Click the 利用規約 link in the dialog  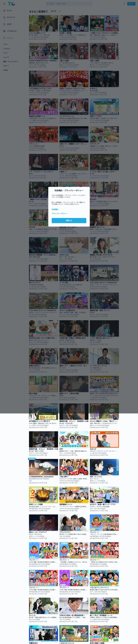(x=55, y=209)
